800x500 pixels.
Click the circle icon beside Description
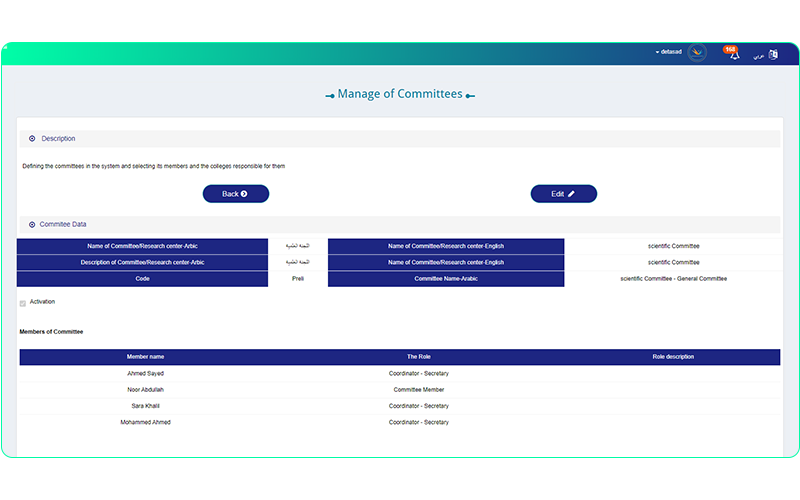(x=32, y=139)
